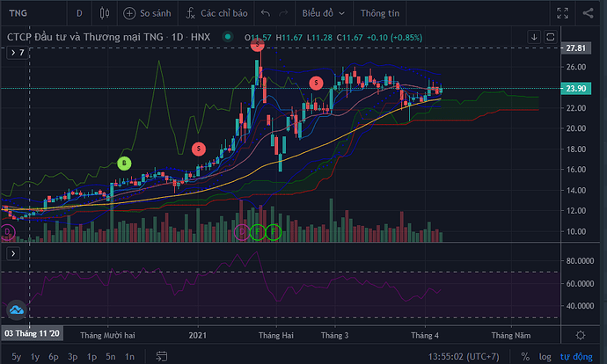
Task: Click the second green F event marker
Action: coord(274,232)
